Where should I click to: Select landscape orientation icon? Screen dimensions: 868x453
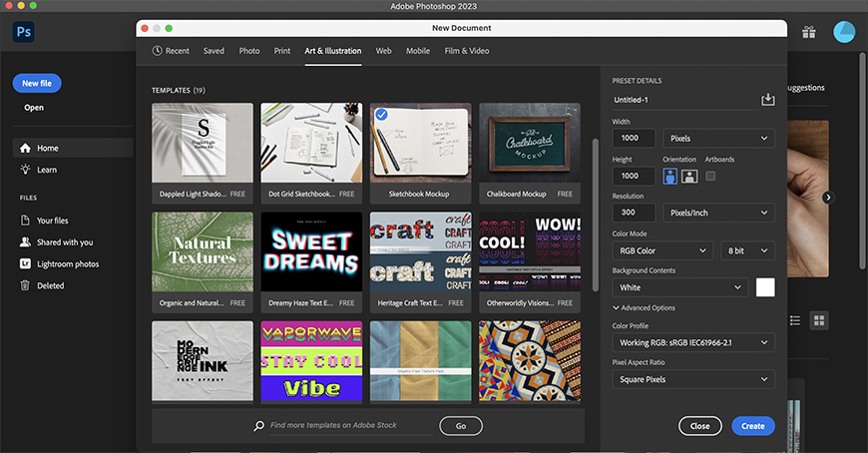coord(689,176)
